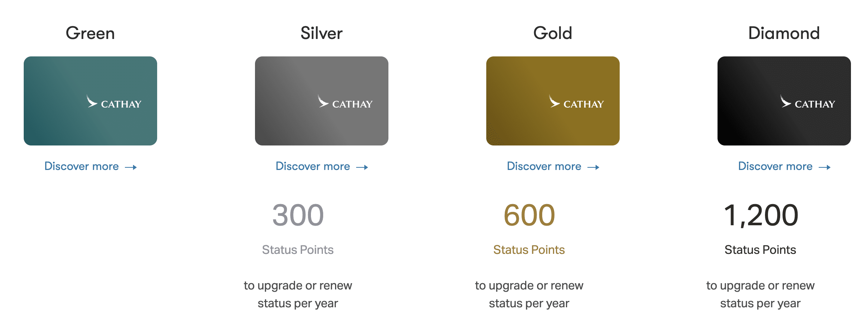The width and height of the screenshot is (868, 334).
Task: Open Discover more link under Green
Action: pyautogui.click(x=82, y=166)
